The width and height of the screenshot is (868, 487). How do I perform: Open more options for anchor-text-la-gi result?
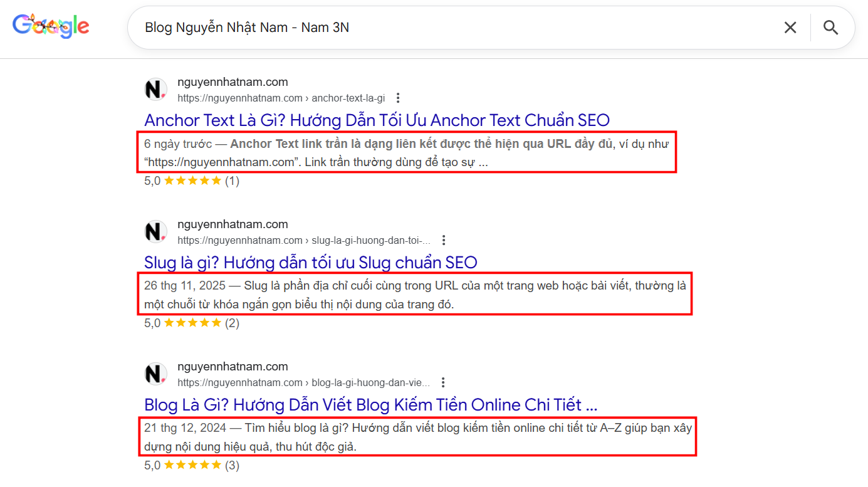397,98
